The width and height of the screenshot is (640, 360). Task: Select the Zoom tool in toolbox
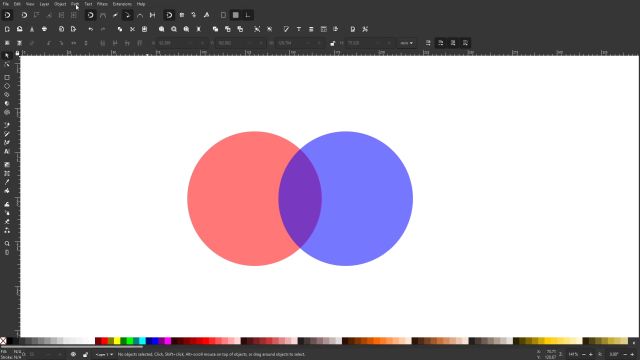(x=7, y=244)
